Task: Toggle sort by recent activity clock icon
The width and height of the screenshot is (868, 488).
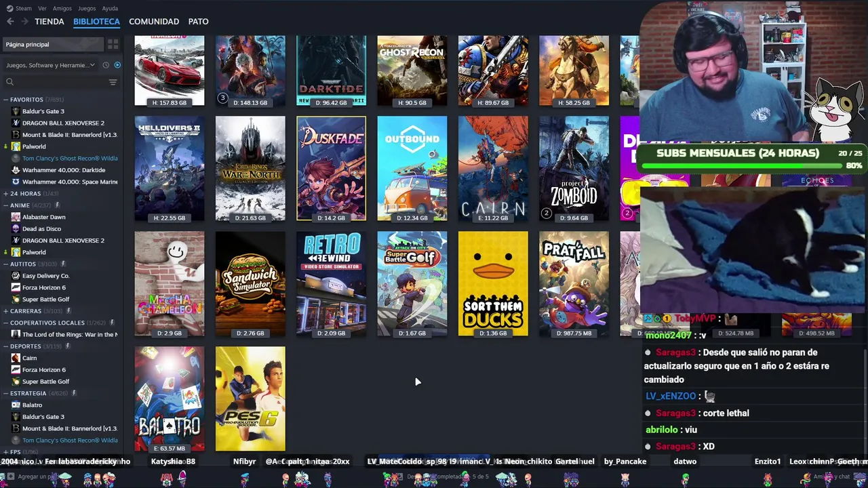Action: [x=106, y=65]
